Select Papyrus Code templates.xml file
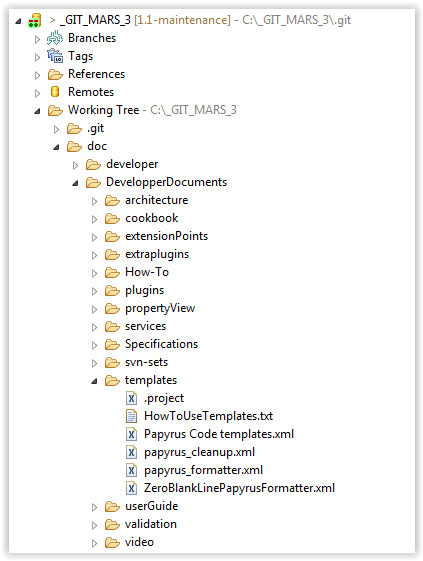Image resolution: width=423 pixels, height=561 pixels. (x=219, y=434)
